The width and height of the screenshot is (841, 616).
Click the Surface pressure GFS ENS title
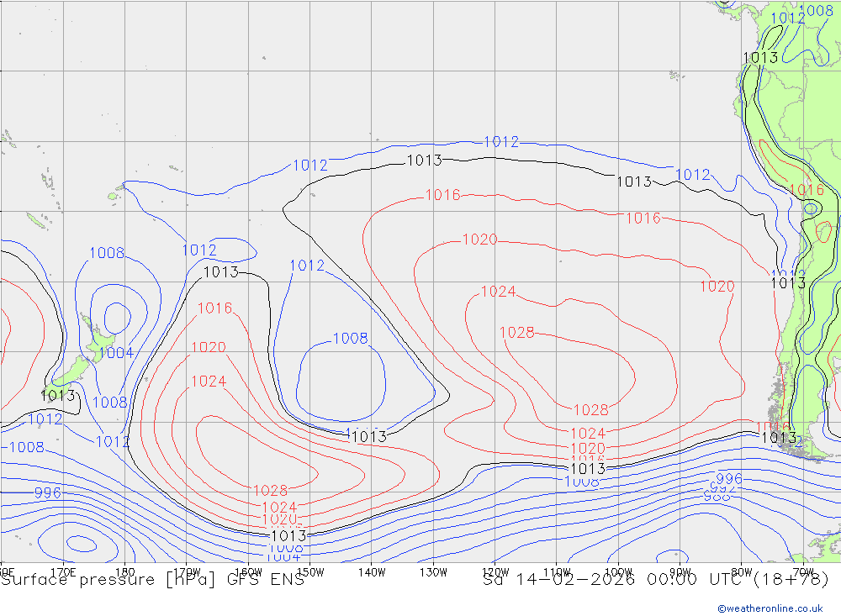(151, 579)
